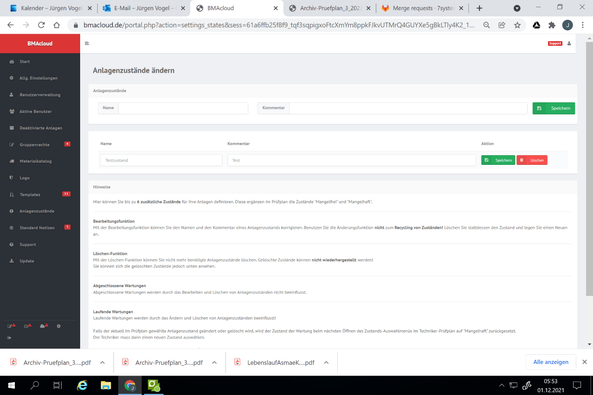Viewport: 593px width, 395px height.
Task: Open the Logo settings entry
Action: 25,178
